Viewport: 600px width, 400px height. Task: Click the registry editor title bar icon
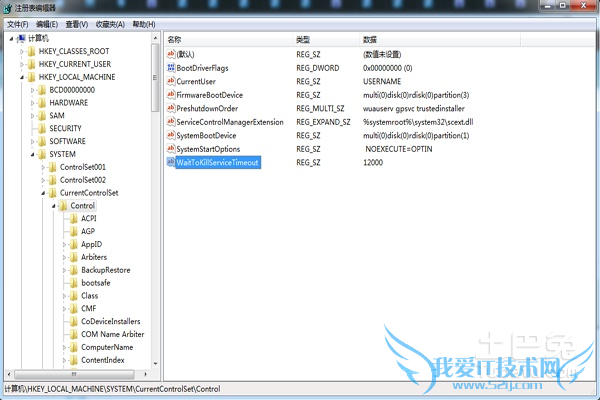tap(8, 8)
